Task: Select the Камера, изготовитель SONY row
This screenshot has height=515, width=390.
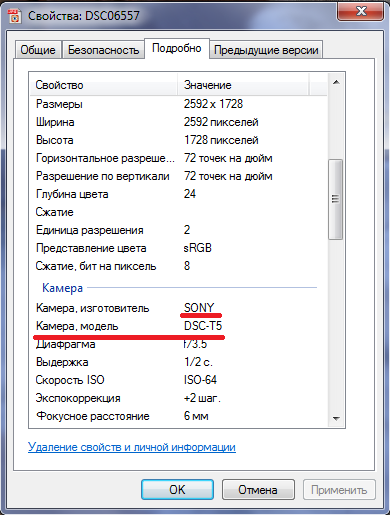Action: (x=178, y=308)
